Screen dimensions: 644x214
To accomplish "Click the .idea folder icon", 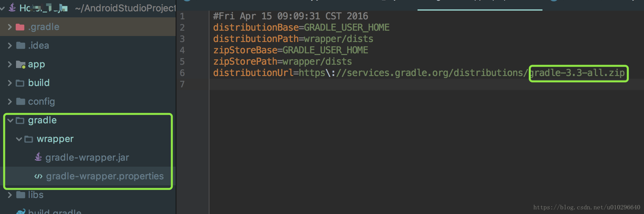I will click(x=20, y=45).
